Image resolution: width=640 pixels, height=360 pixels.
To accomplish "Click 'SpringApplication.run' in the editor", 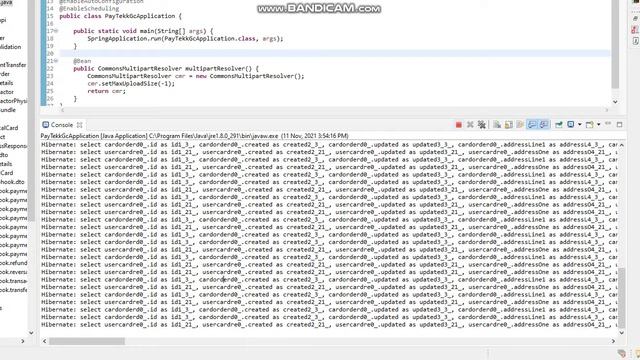I will [124, 38].
